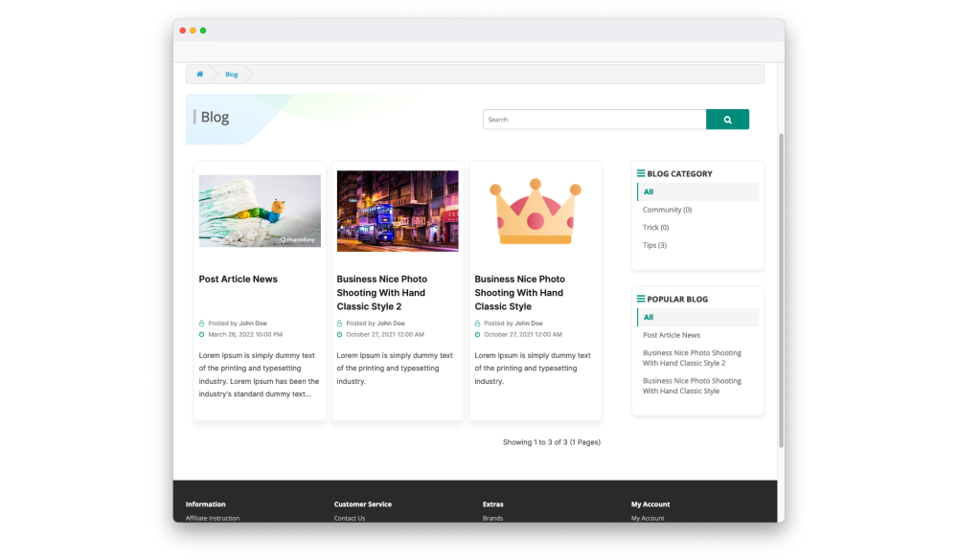Click the green macOS maximize window dot
958x560 pixels.
click(x=203, y=31)
